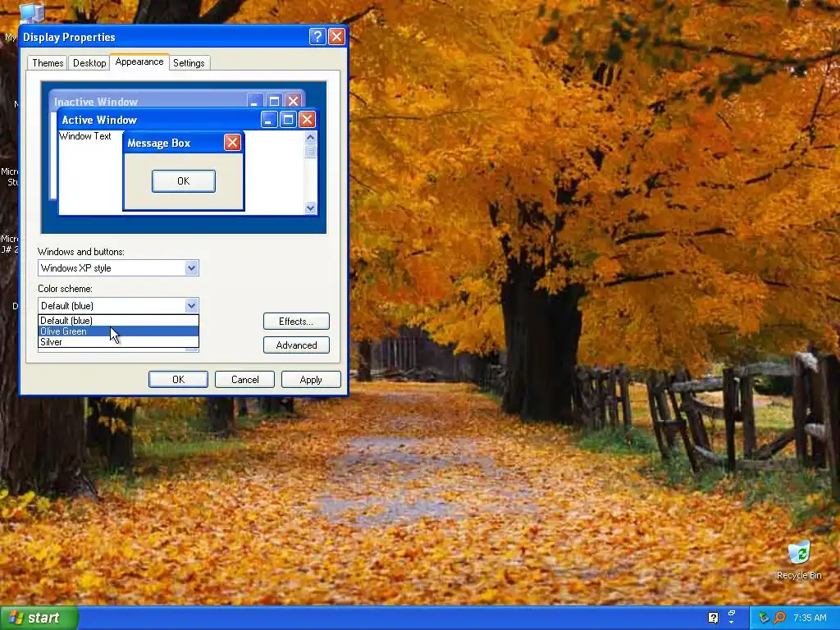Click Inactive Window maximize icon in preview

point(274,101)
